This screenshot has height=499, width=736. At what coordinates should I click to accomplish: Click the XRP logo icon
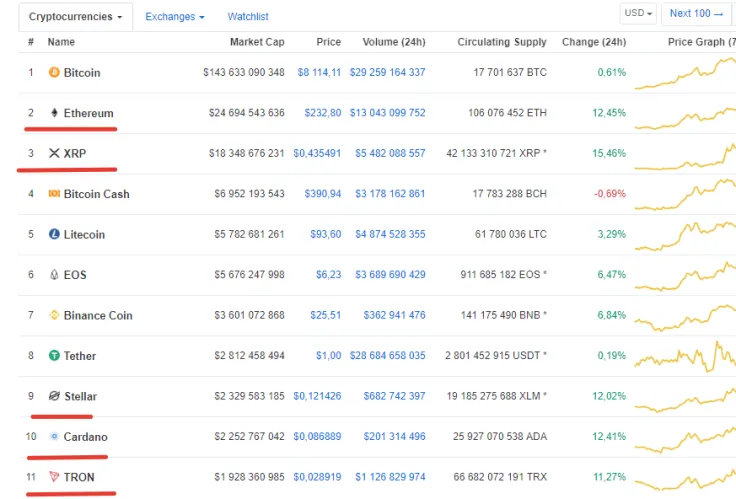pyautogui.click(x=54, y=154)
